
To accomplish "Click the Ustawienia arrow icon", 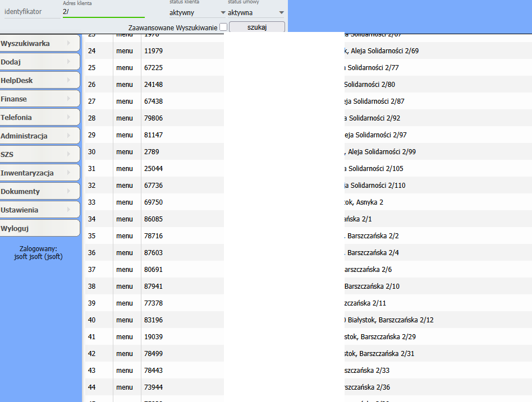I will 68,210.
